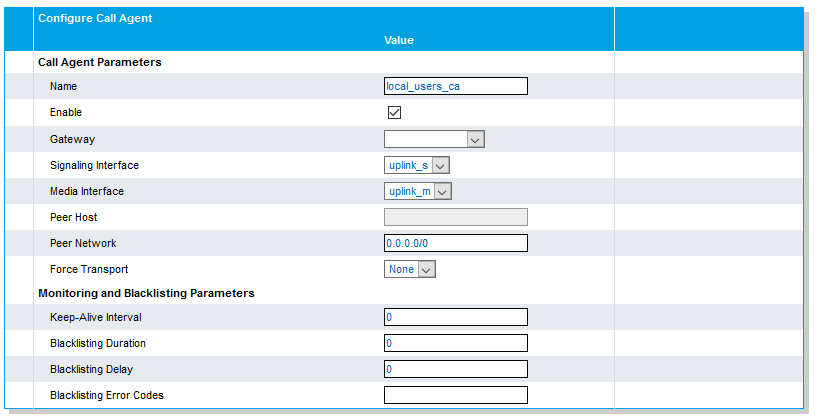Open the Force Transport dropdown
Image resolution: width=820 pixels, height=418 pixels.
click(410, 270)
